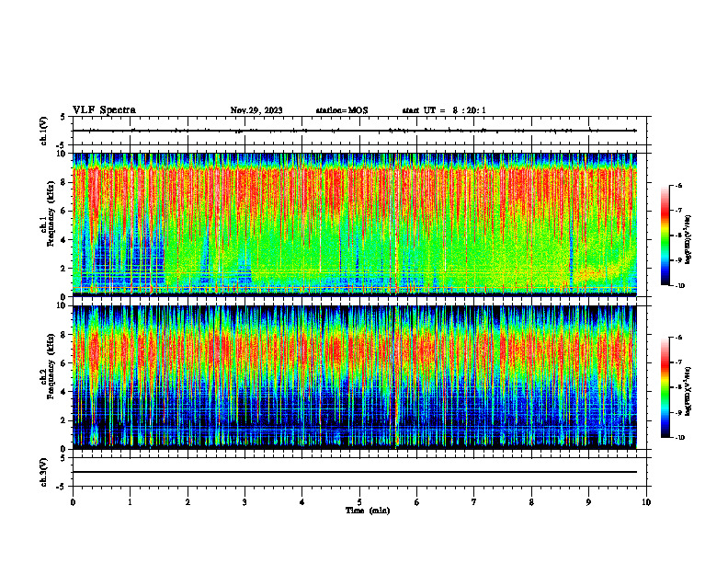Viewport: 728px width, 563px height.
Task: Click the "ch.1(V)" axis label
Action: tap(43, 131)
